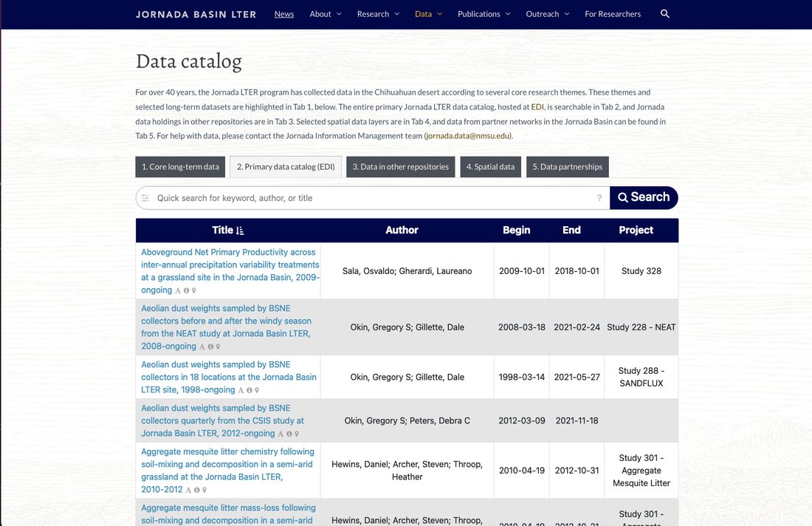Screen dimensions: 812x526
Task: Click map pin icon for NEAT study dust dataset
Action: 218,346
